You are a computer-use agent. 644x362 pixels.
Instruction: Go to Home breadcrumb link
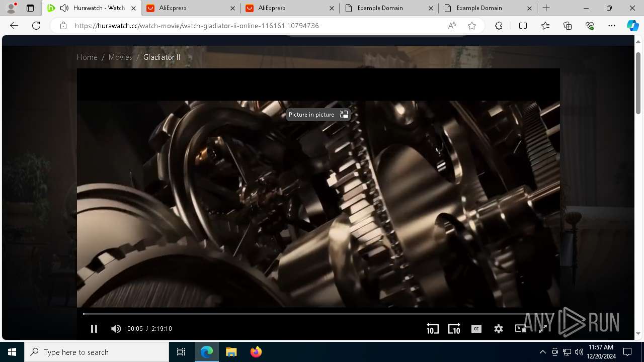(x=87, y=57)
